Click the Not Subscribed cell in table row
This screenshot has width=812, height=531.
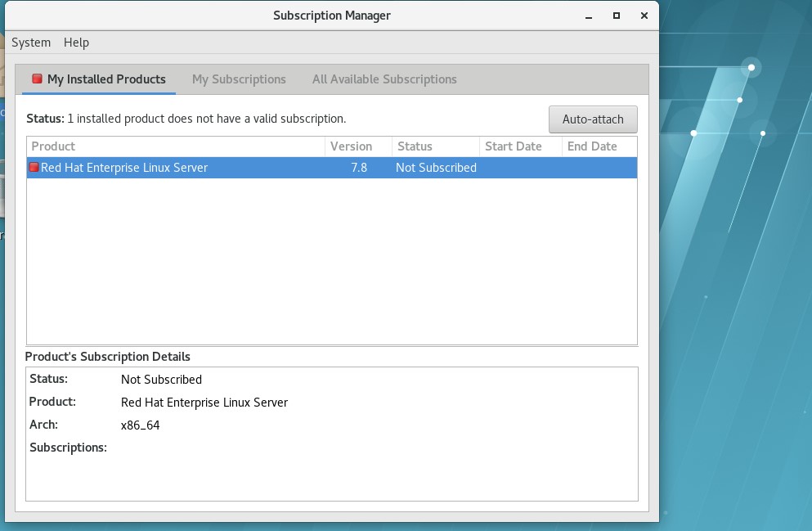(436, 168)
